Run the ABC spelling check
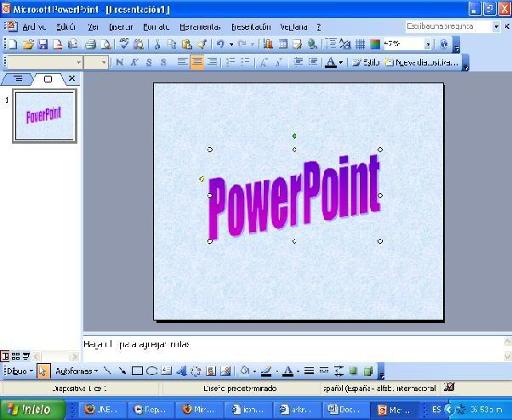This screenshot has width=512, height=420. tap(124, 44)
